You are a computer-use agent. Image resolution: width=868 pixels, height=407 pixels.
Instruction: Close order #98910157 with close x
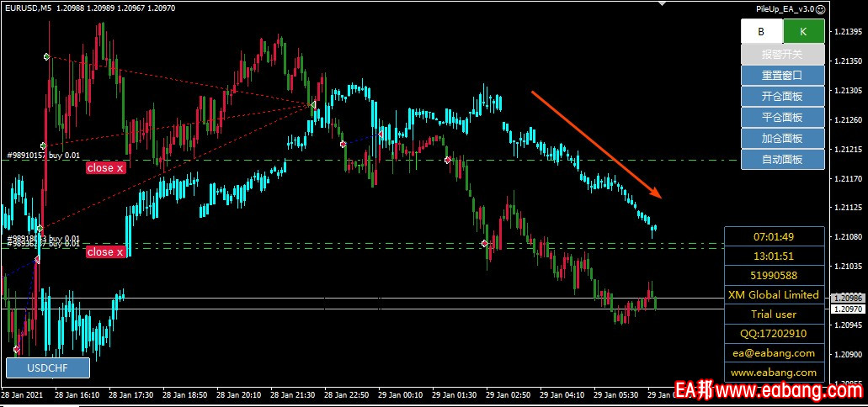tap(105, 168)
